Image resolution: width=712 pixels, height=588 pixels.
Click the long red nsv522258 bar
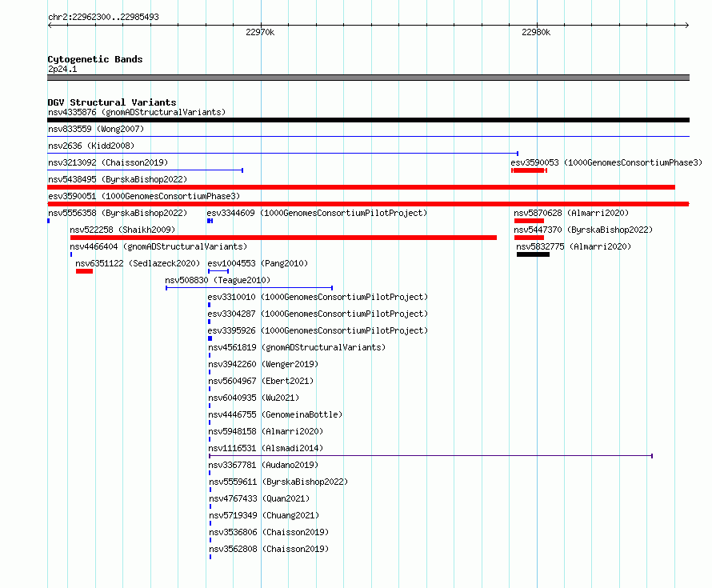tap(283, 238)
